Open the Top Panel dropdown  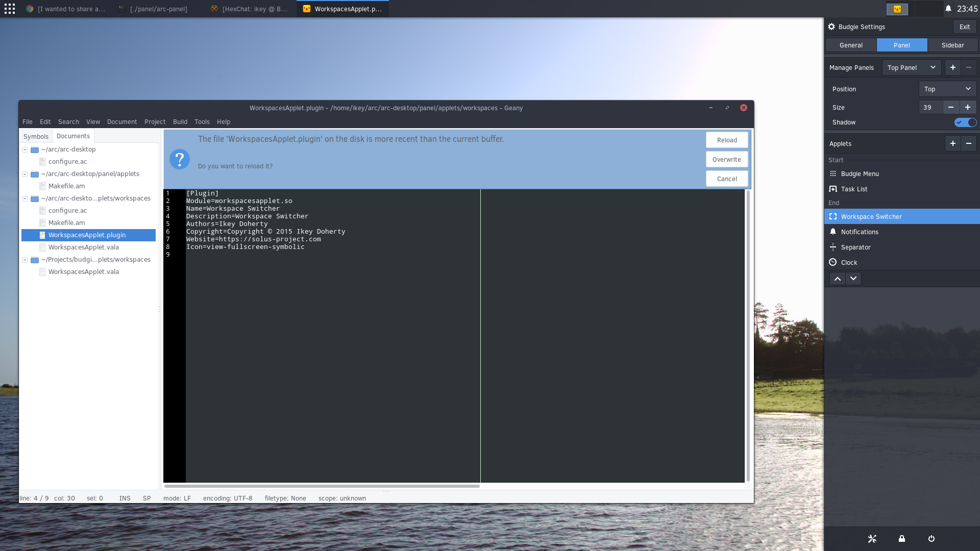[912, 67]
